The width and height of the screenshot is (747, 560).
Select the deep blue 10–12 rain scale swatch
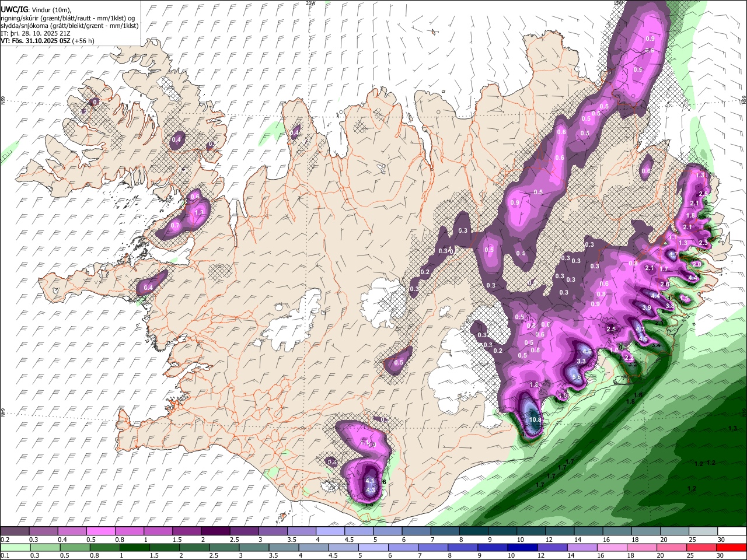[x=523, y=547]
